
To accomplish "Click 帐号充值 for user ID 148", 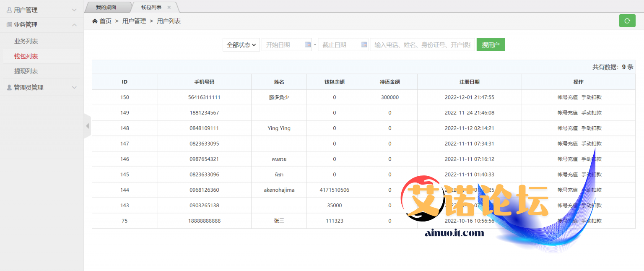I will 568,128.
